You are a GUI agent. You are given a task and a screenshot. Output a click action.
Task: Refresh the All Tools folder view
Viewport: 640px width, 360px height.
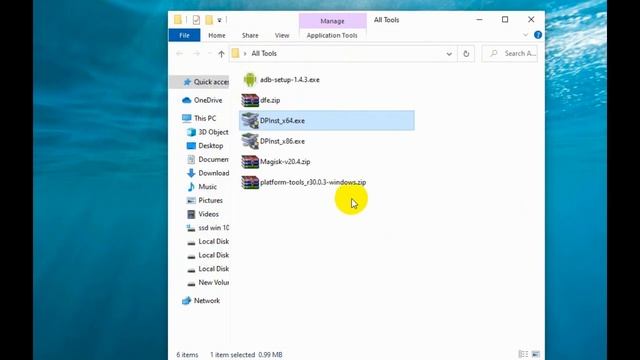[466, 53]
